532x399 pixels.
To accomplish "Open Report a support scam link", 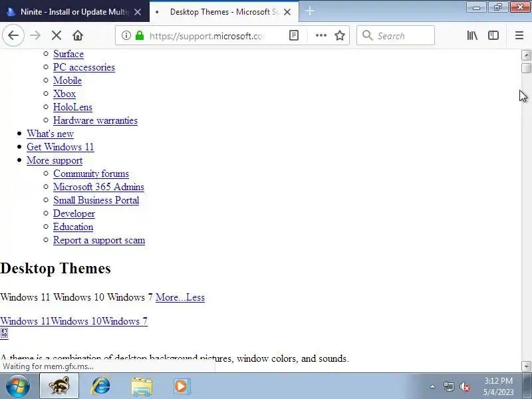I will (x=98, y=240).
